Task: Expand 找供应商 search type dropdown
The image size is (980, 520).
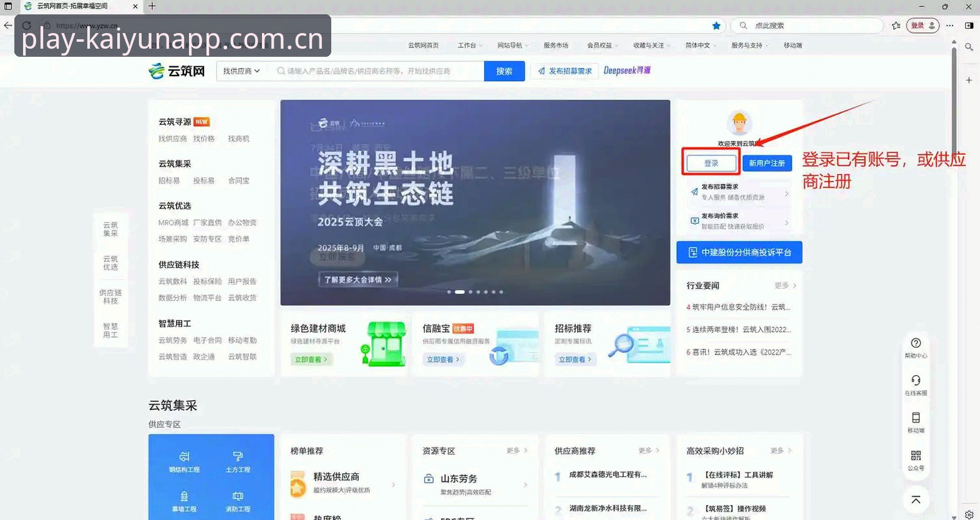Action: 241,71
